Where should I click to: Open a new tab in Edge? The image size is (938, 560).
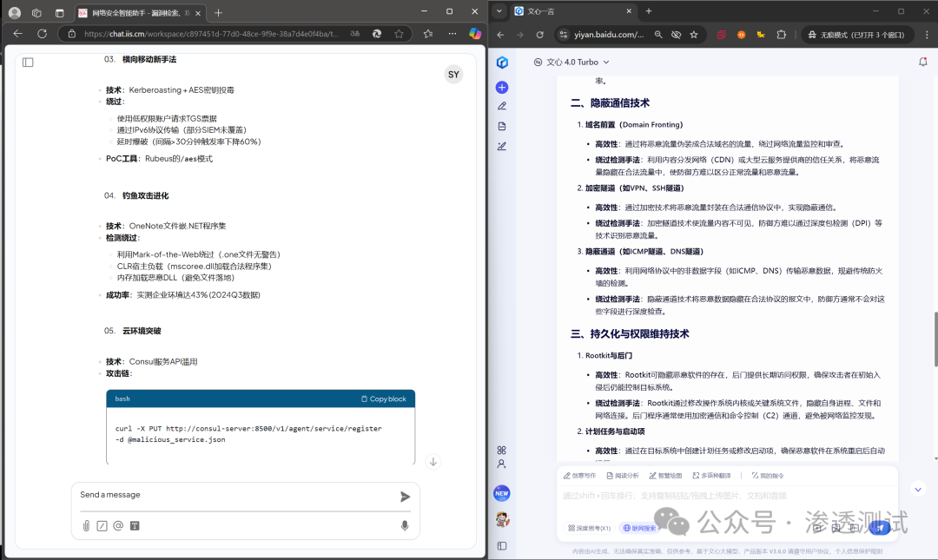pos(218,12)
